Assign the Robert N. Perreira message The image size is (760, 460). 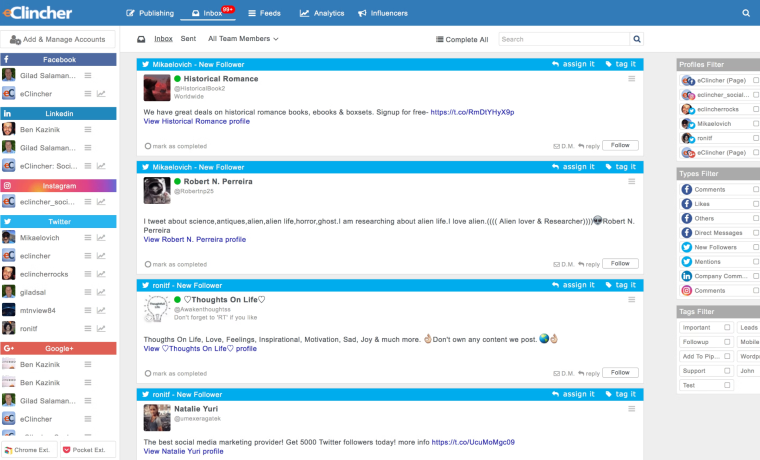(573, 167)
